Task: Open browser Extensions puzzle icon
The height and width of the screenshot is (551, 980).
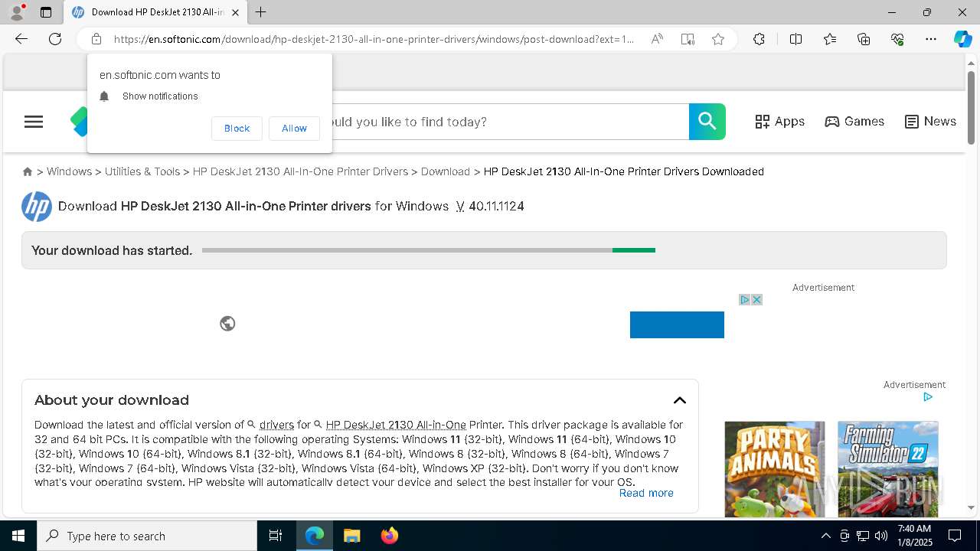Action: click(759, 39)
